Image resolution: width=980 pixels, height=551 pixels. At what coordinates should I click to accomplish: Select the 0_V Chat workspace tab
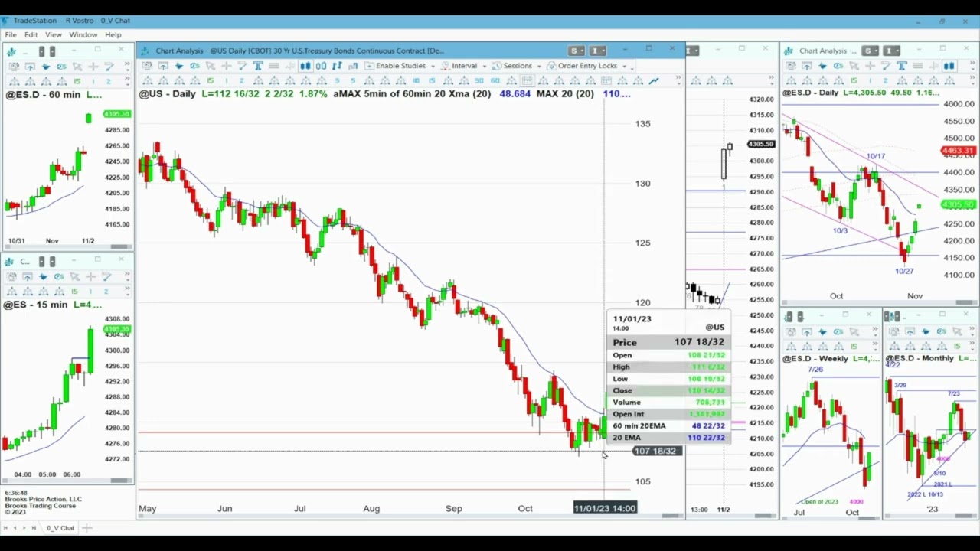pyautogui.click(x=60, y=528)
